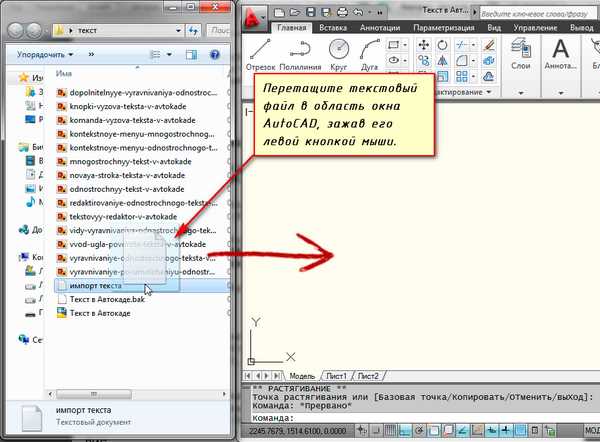Click the Команда command line input

[420, 418]
